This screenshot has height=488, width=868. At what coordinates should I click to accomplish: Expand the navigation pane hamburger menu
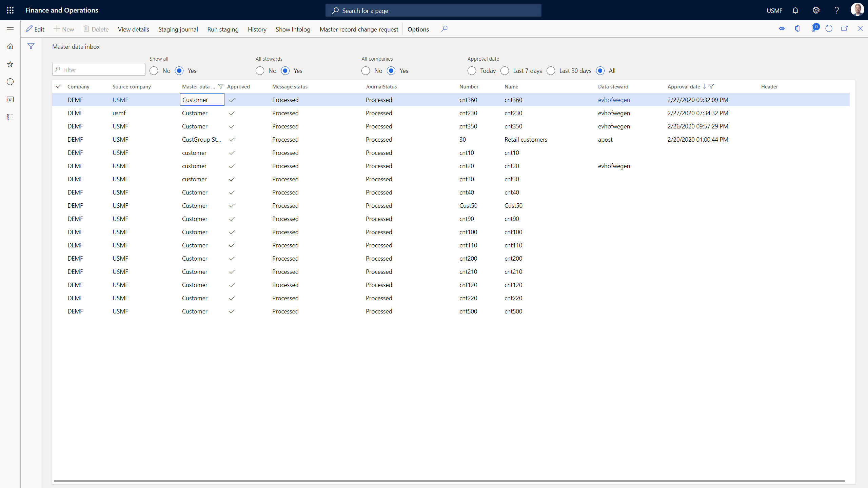pyautogui.click(x=10, y=29)
